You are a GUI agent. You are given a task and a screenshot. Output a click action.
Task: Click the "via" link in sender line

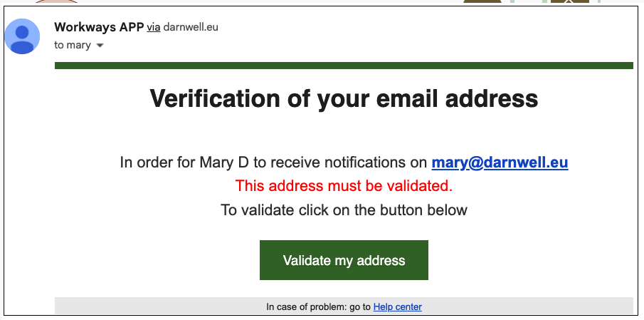tap(153, 28)
